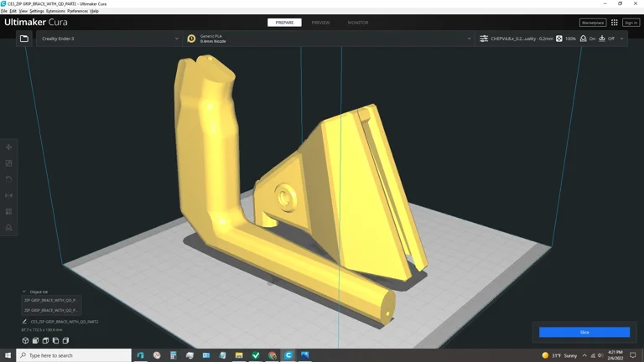The image size is (644, 362).
Task: Open the Per Model Settings tool
Action: 9,211
